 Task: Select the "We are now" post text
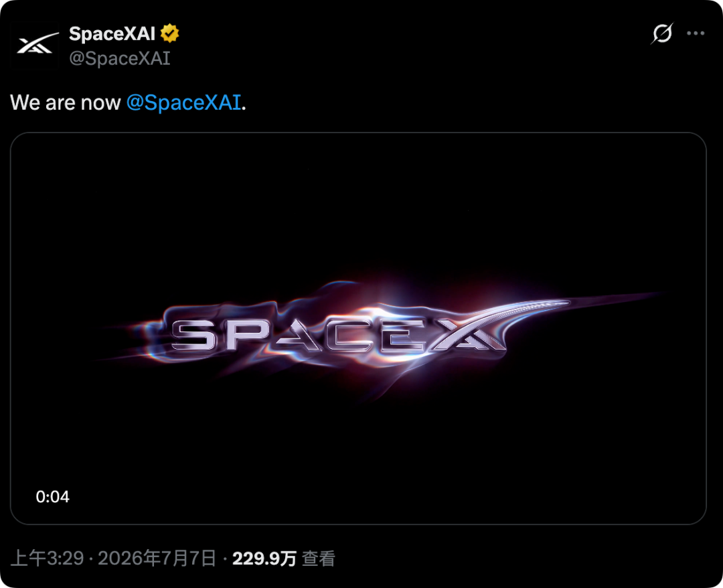pos(65,102)
